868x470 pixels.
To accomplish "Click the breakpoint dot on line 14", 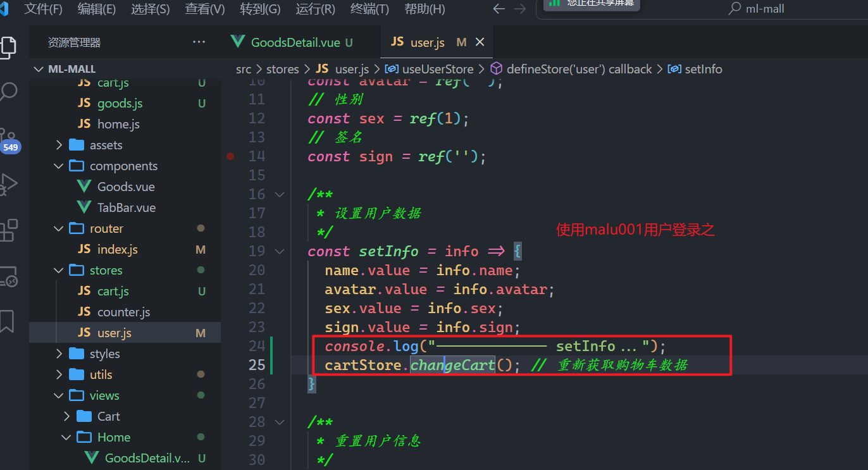I will point(230,156).
